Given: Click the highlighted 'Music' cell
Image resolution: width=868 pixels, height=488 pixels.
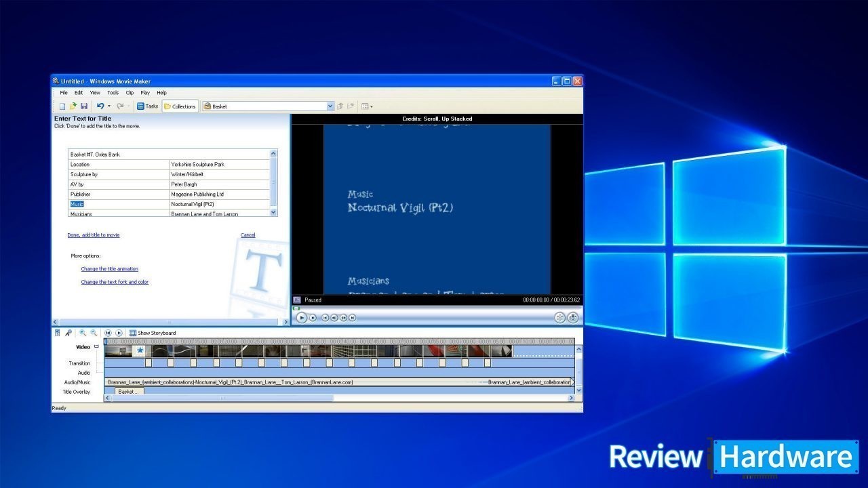Looking at the screenshot, I should [118, 204].
